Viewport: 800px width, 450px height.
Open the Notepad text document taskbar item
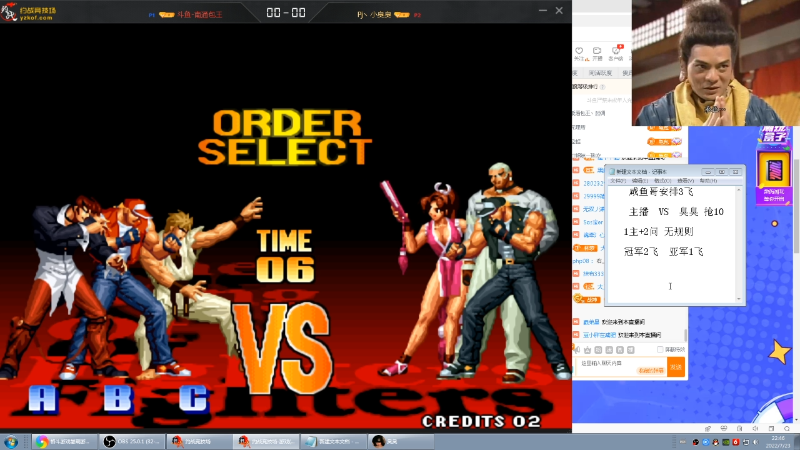coord(333,442)
